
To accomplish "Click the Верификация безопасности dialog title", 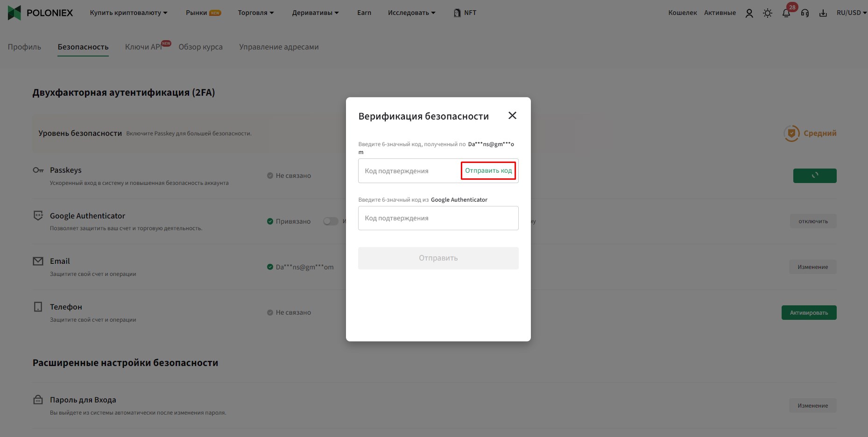I will [423, 116].
